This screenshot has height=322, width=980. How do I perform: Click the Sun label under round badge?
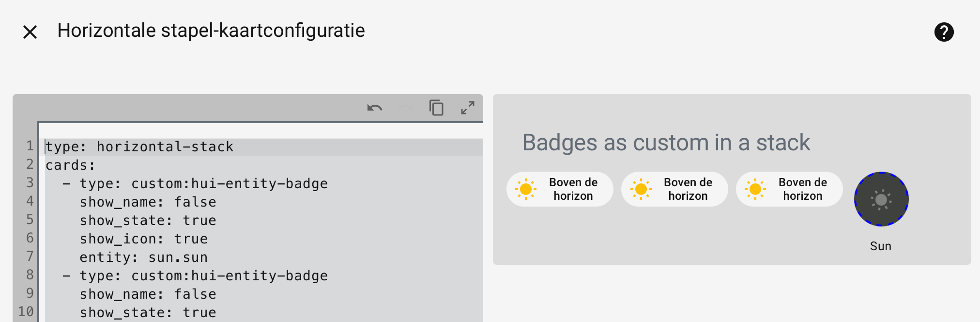(881, 246)
